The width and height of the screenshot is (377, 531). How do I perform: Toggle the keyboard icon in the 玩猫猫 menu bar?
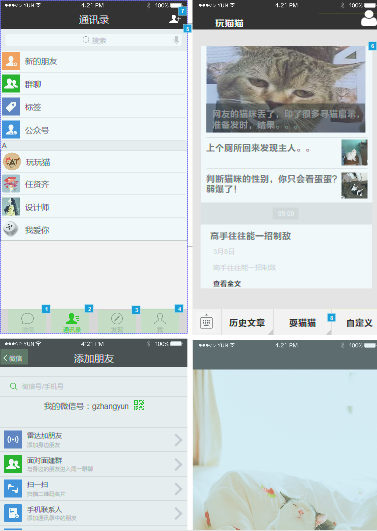tap(206, 322)
